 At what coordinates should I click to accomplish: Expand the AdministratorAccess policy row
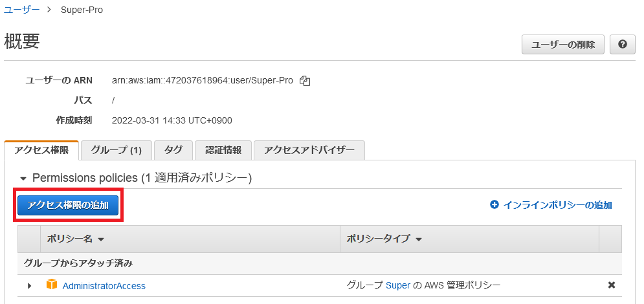point(29,286)
